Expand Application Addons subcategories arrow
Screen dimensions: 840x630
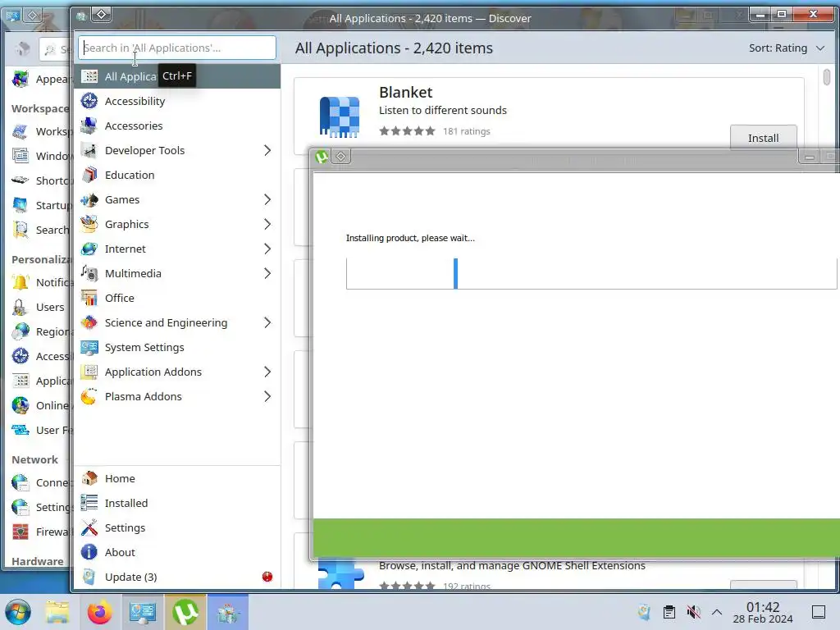click(x=267, y=372)
